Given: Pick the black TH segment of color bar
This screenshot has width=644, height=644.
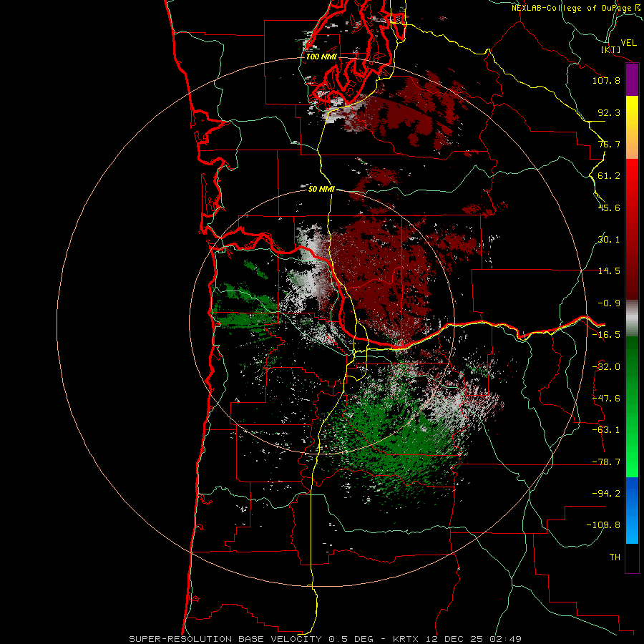Looking at the screenshot, I should tap(632, 557).
